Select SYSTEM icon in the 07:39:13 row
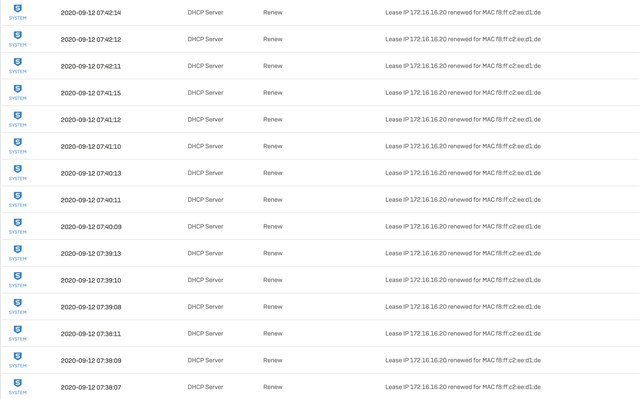The image size is (640, 399). [18, 253]
